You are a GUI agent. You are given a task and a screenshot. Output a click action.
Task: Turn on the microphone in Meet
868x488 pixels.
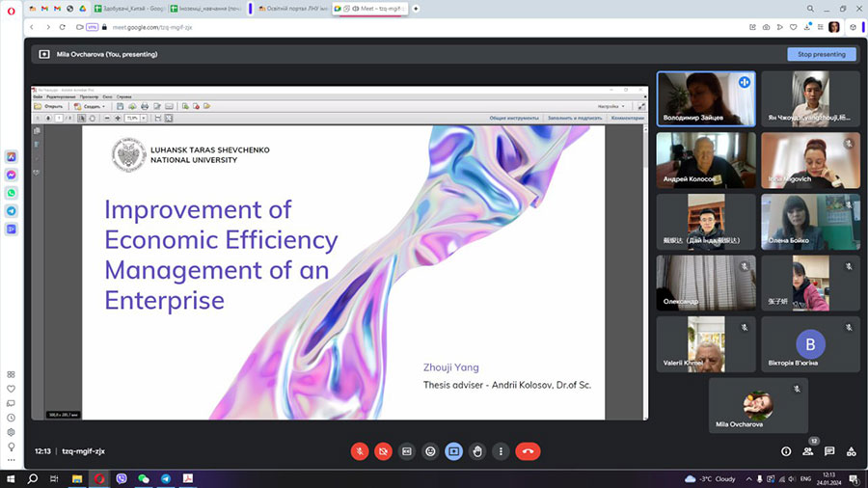[360, 450]
